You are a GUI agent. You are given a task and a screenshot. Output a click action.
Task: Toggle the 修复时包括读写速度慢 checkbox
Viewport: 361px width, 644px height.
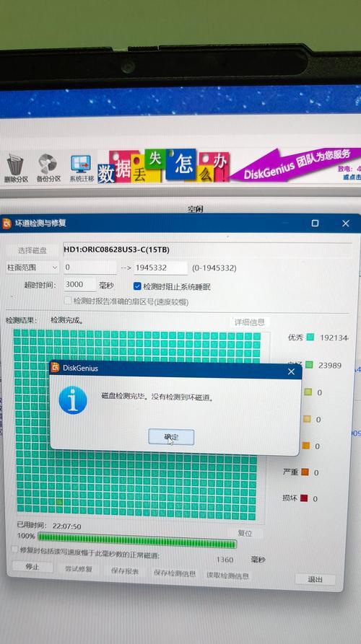pyautogui.click(x=14, y=549)
